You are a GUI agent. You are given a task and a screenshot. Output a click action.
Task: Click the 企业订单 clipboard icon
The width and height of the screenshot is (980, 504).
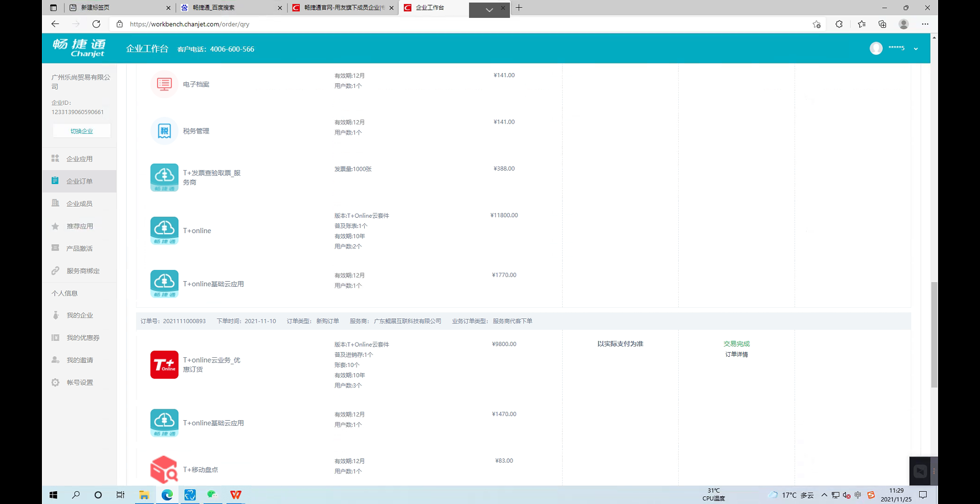(x=55, y=180)
